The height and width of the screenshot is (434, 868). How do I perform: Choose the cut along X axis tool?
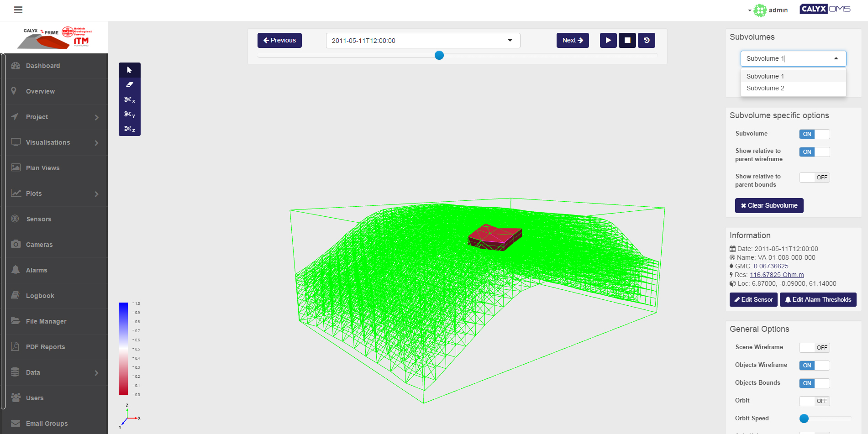(x=129, y=99)
